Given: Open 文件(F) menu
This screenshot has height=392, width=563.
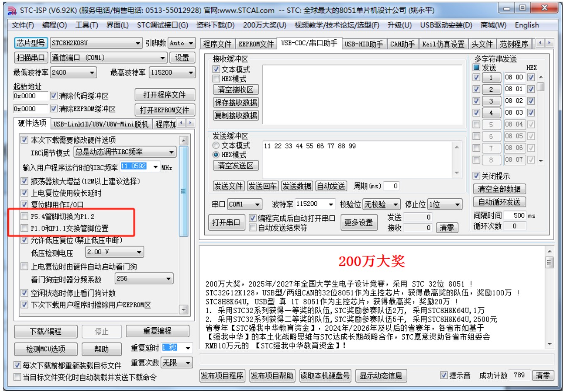Looking at the screenshot, I should [22, 25].
